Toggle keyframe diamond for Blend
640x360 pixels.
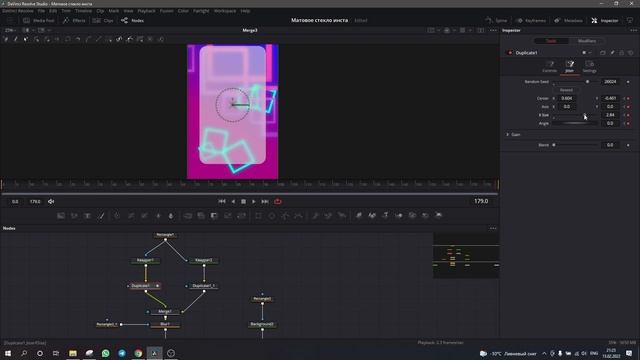point(628,145)
